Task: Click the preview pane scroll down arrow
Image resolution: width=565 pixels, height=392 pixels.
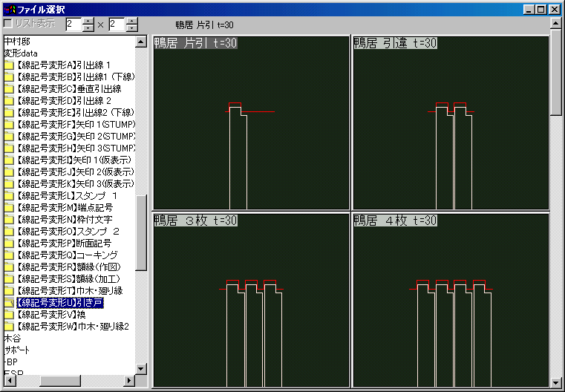Action: (556, 382)
